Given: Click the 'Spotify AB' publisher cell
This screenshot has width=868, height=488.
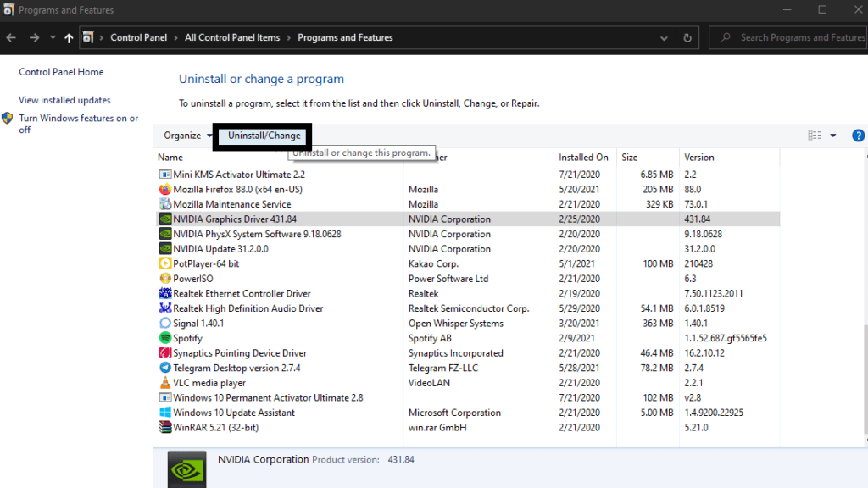Looking at the screenshot, I should coord(430,338).
